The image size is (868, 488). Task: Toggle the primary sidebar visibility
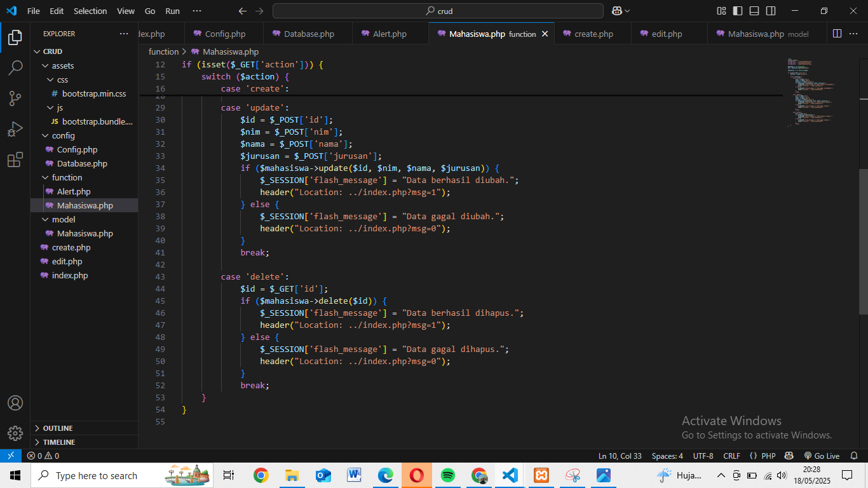tap(736, 11)
